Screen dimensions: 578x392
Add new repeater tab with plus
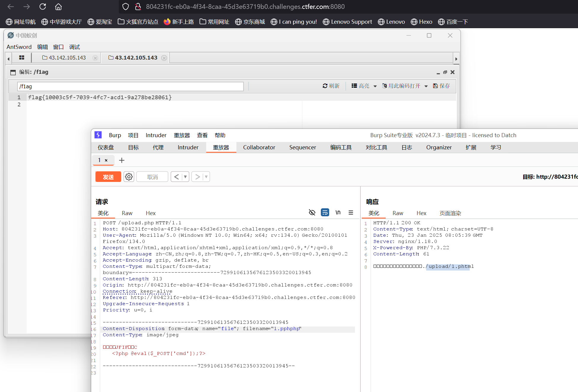121,160
